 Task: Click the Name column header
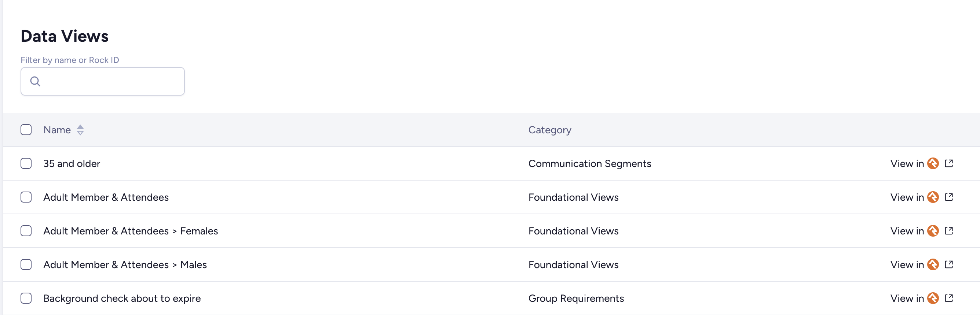(57, 130)
